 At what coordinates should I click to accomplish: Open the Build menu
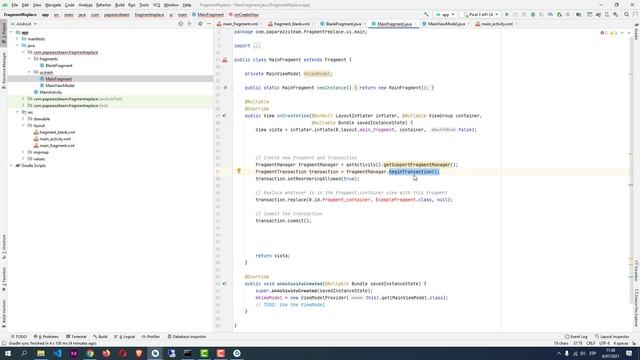120,5
